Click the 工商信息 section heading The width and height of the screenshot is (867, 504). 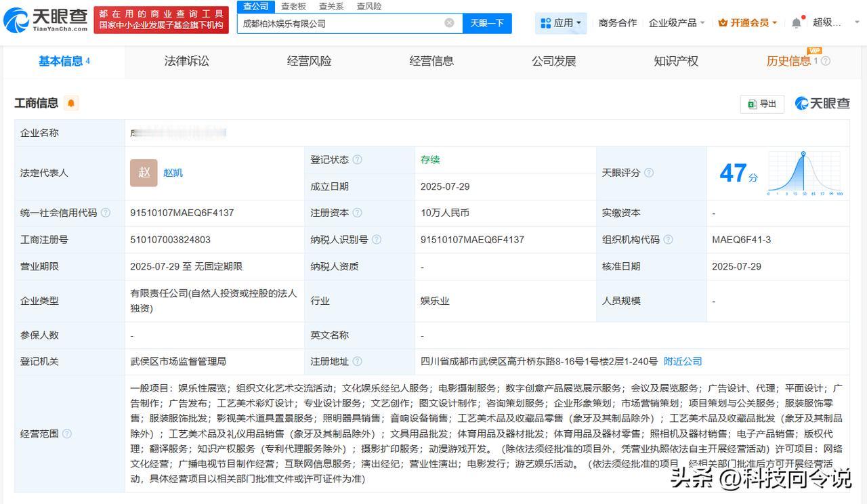coord(37,103)
